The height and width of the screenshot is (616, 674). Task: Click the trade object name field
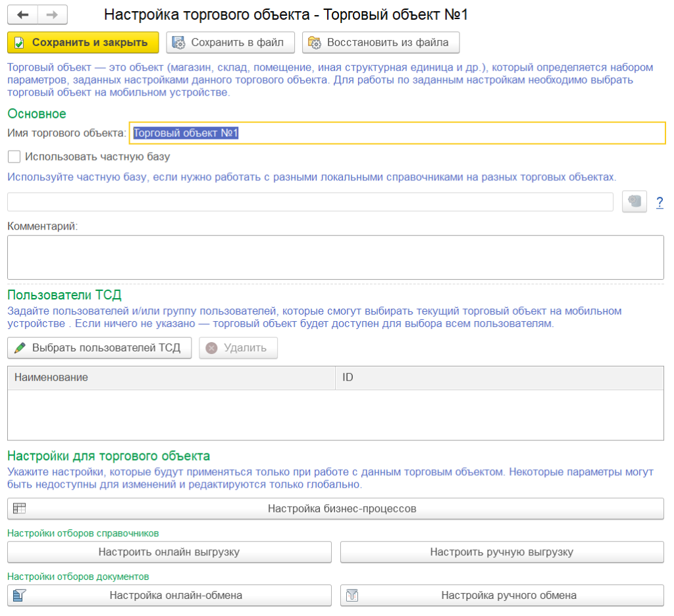click(397, 133)
